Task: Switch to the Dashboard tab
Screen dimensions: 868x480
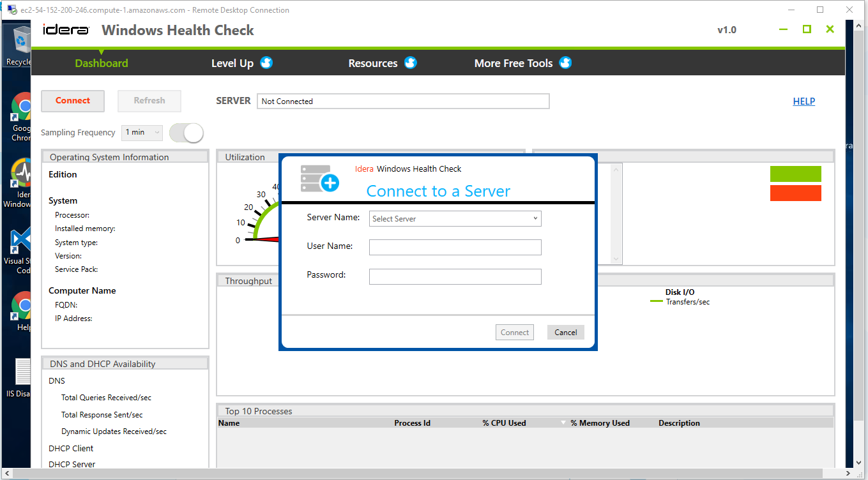Action: click(x=101, y=63)
